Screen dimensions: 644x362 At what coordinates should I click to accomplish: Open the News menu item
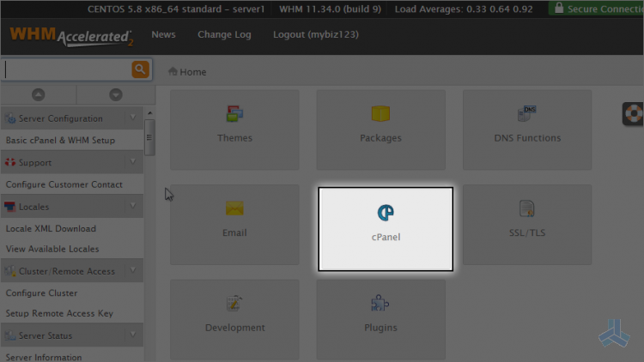(x=163, y=34)
